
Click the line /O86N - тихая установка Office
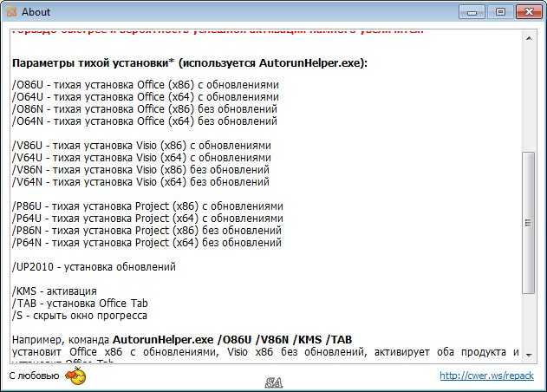tap(145, 109)
